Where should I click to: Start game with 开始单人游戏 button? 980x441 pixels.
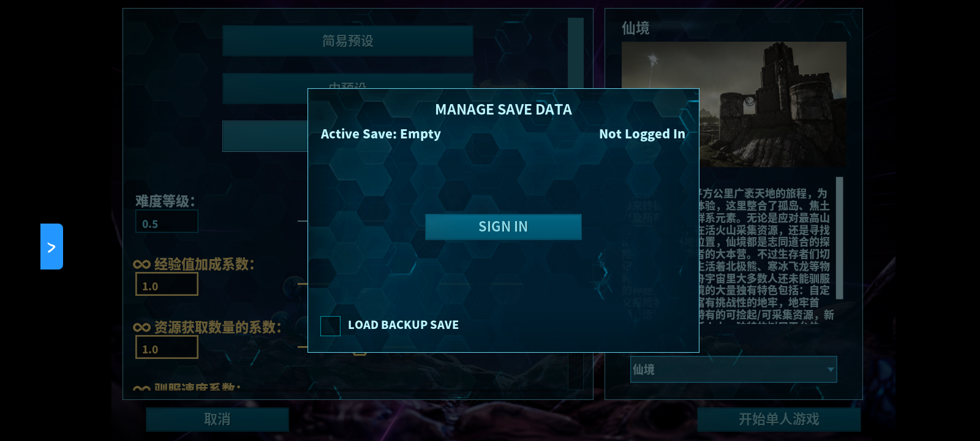pos(778,420)
